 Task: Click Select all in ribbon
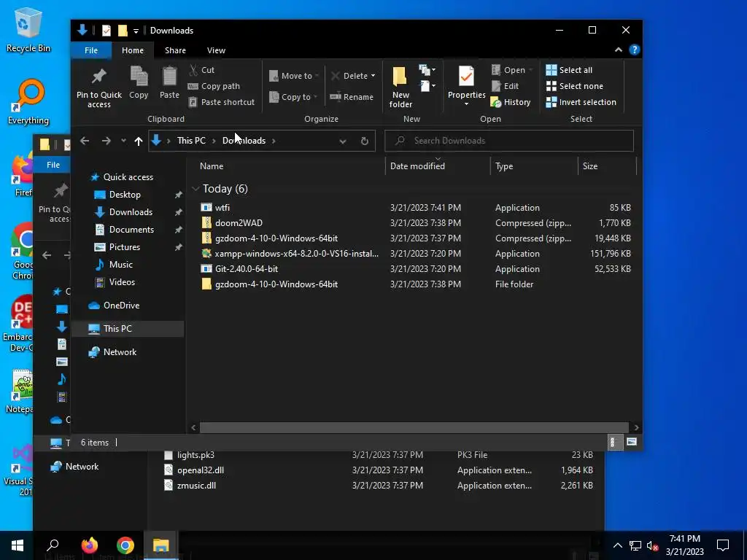point(569,70)
